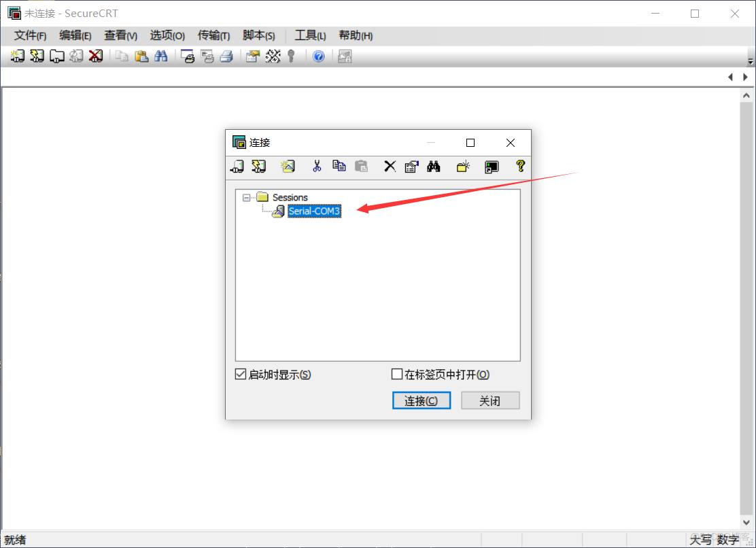
Task: Create a new session with the wizard icon
Action: coord(288,167)
